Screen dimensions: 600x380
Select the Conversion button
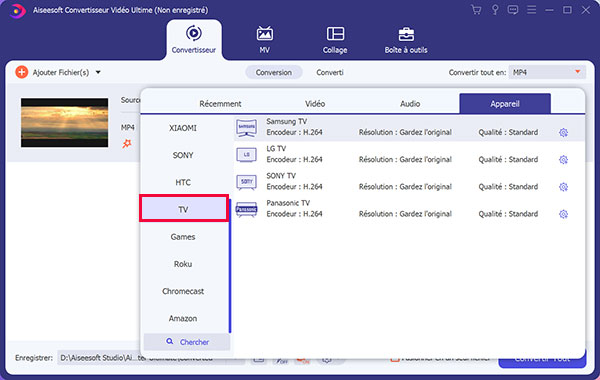274,72
